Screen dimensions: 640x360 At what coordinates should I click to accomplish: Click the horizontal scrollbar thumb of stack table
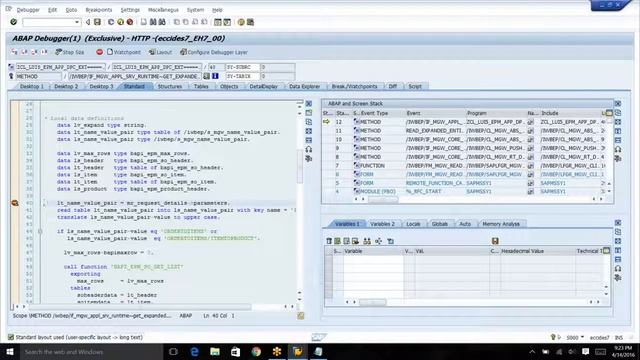tap(383, 199)
